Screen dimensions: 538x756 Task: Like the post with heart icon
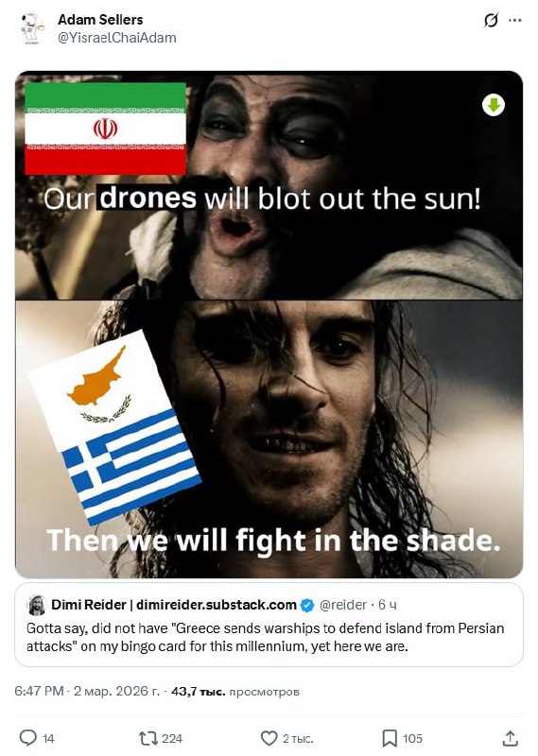pyautogui.click(x=269, y=738)
